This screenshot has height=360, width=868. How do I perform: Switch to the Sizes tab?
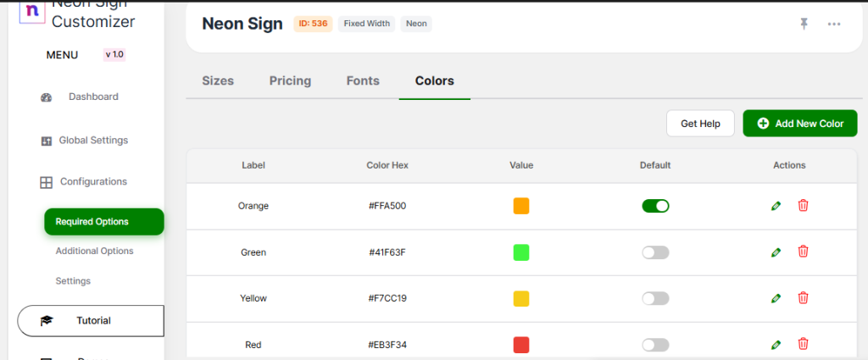point(218,81)
